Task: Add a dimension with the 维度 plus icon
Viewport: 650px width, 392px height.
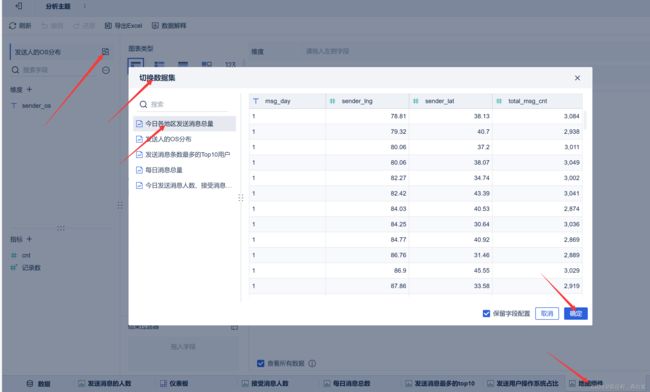Action: pyautogui.click(x=29, y=89)
